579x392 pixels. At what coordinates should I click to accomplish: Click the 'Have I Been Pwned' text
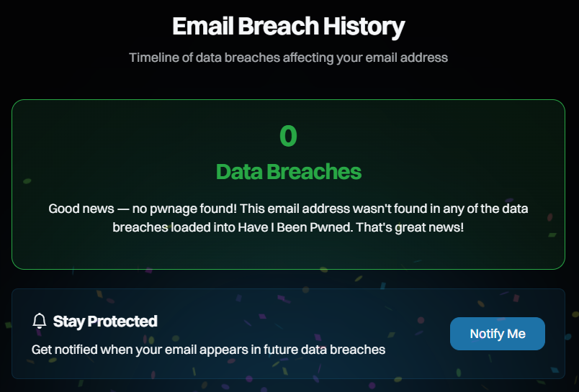(286, 227)
